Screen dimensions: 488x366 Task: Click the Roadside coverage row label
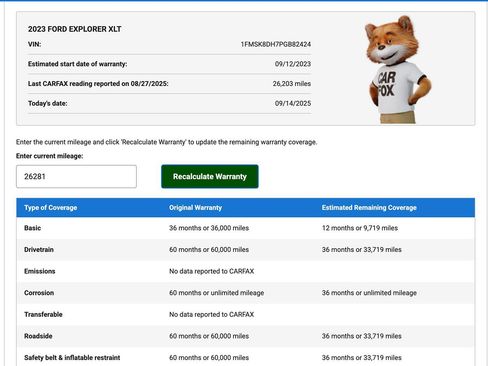coord(38,336)
